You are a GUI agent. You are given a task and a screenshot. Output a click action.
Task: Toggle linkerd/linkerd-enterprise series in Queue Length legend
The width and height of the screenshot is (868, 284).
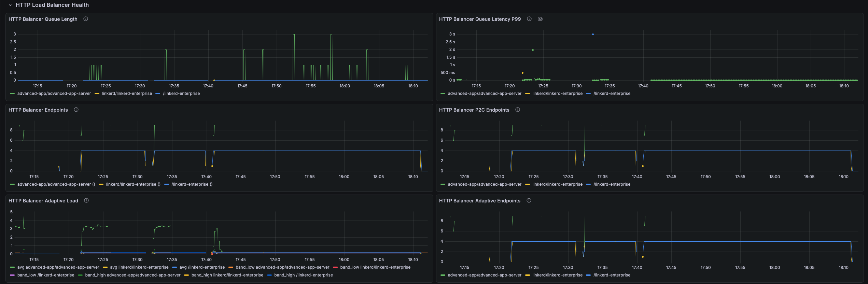click(127, 94)
